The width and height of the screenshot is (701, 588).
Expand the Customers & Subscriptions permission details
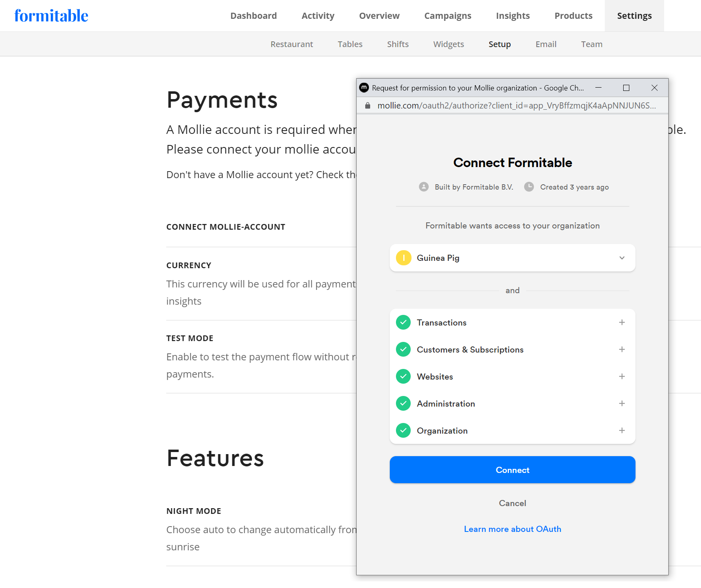622,350
